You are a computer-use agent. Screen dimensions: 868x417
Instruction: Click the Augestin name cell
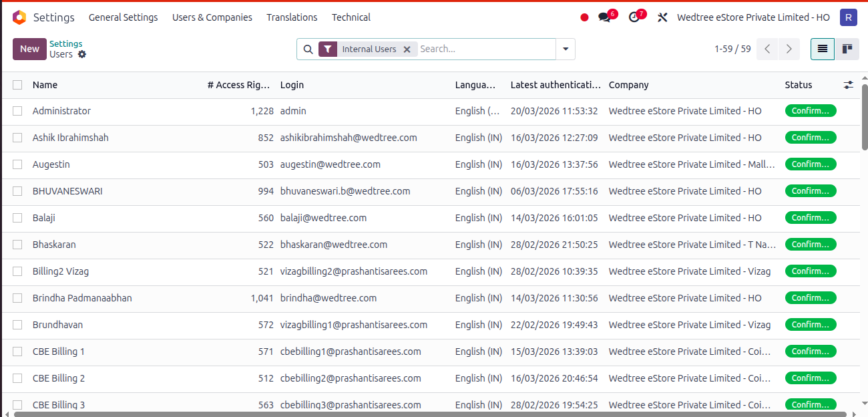51,164
